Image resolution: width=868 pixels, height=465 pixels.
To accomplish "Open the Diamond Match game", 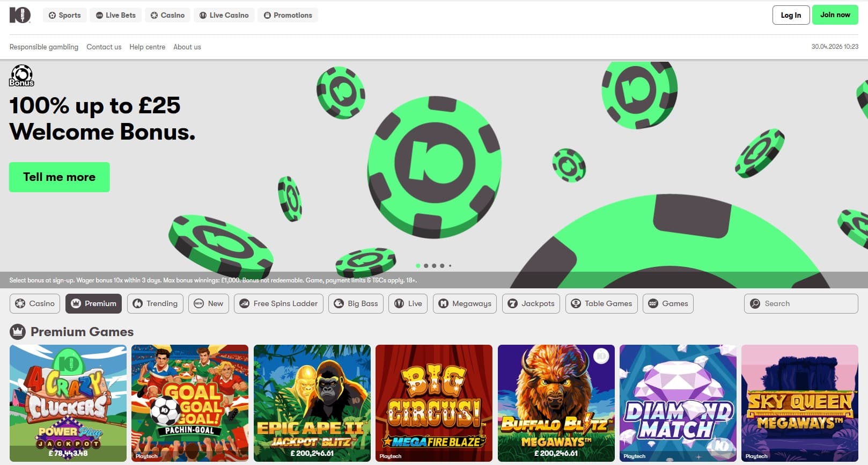I will click(x=678, y=403).
